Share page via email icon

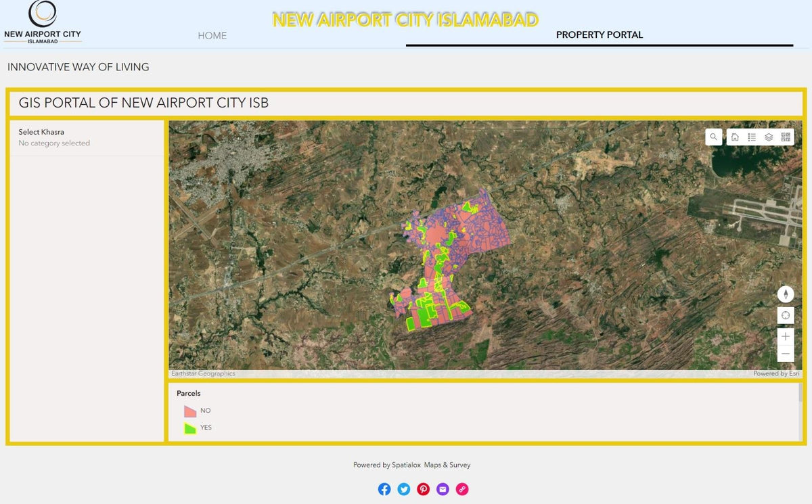(x=443, y=489)
